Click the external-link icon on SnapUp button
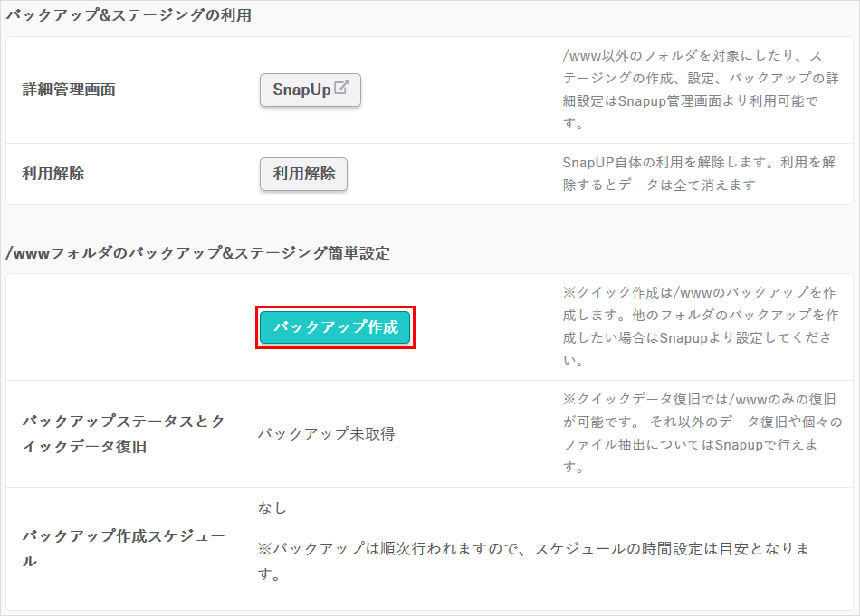 point(341,89)
